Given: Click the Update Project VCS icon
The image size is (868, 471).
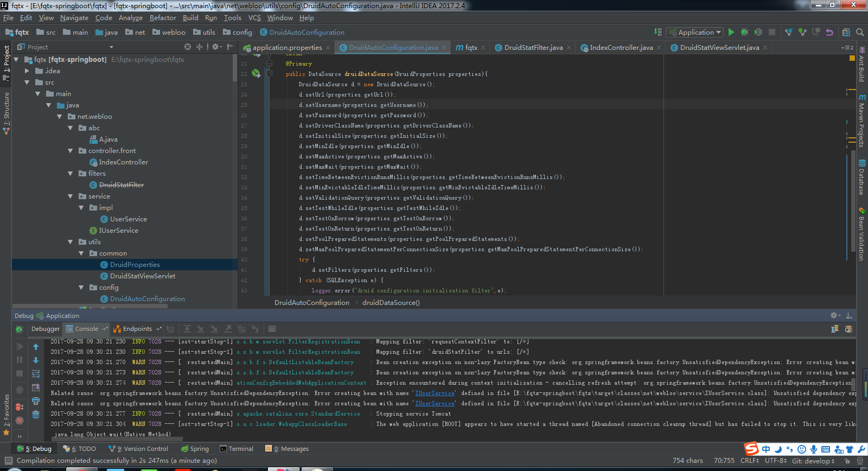Looking at the screenshot, I should tap(789, 33).
